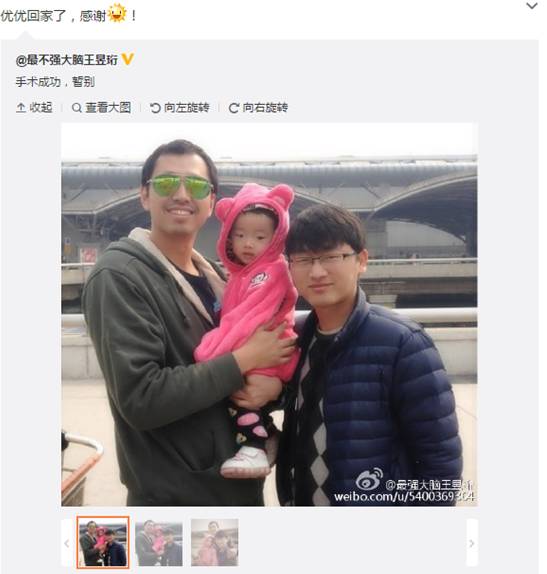The height and width of the screenshot is (574, 547).
Task: Click the 收起 up-arrow icon
Action: pyautogui.click(x=21, y=108)
